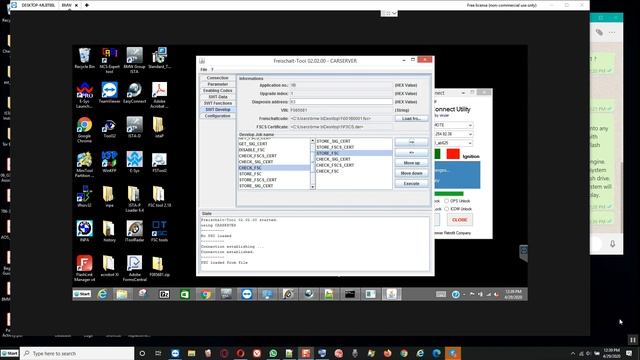This screenshot has height=360, width=640.
Task: Open EasyConnect desktop shortcut
Action: 134,92
